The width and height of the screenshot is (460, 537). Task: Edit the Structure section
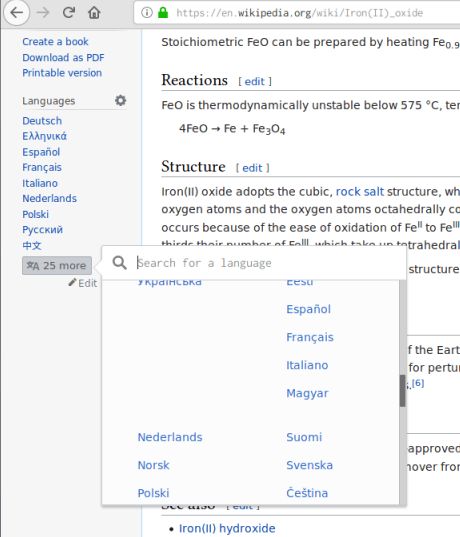point(252,168)
